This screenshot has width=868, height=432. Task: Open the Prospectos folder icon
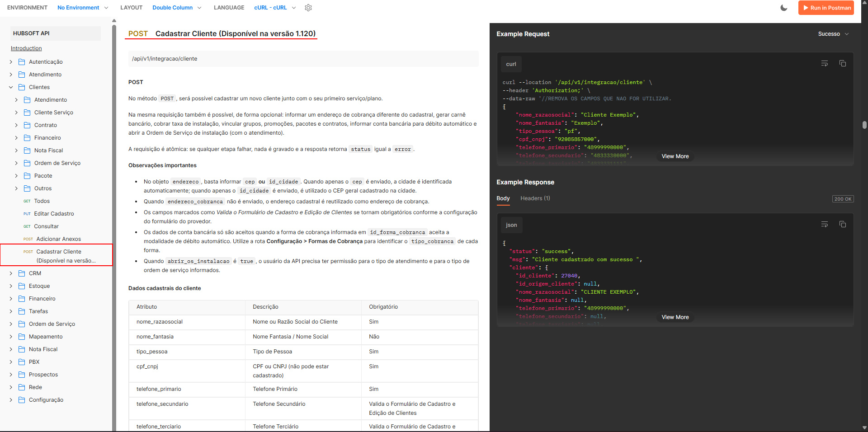click(x=22, y=375)
